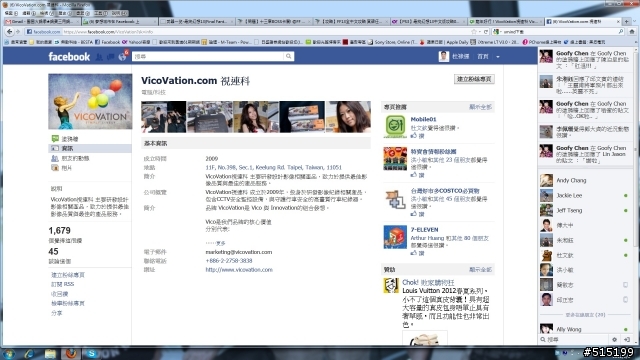Click the browser forward arrow
Screen dimensions: 640x360
18,31
